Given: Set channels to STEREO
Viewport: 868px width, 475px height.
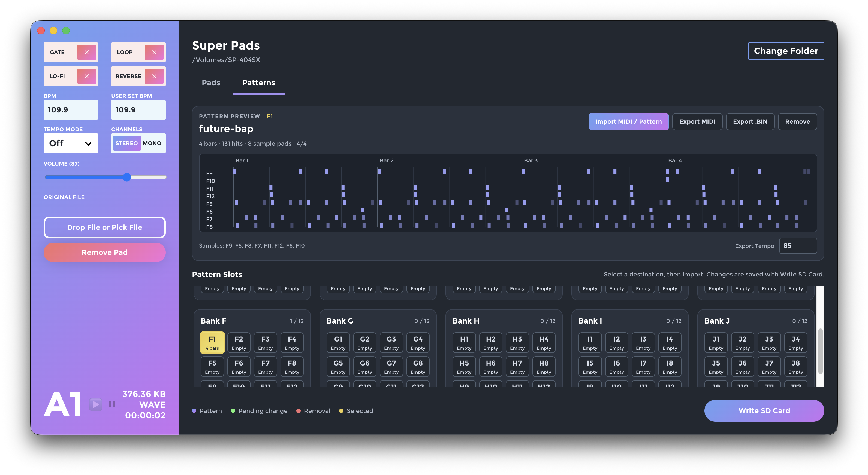Looking at the screenshot, I should pos(127,143).
